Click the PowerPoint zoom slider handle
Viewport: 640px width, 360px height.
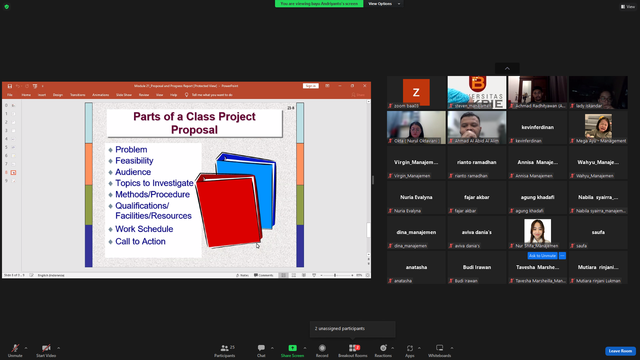click(x=335, y=275)
